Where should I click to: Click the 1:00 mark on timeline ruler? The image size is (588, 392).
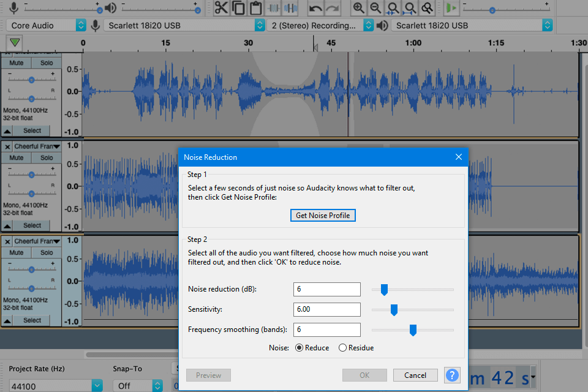pyautogui.click(x=413, y=43)
